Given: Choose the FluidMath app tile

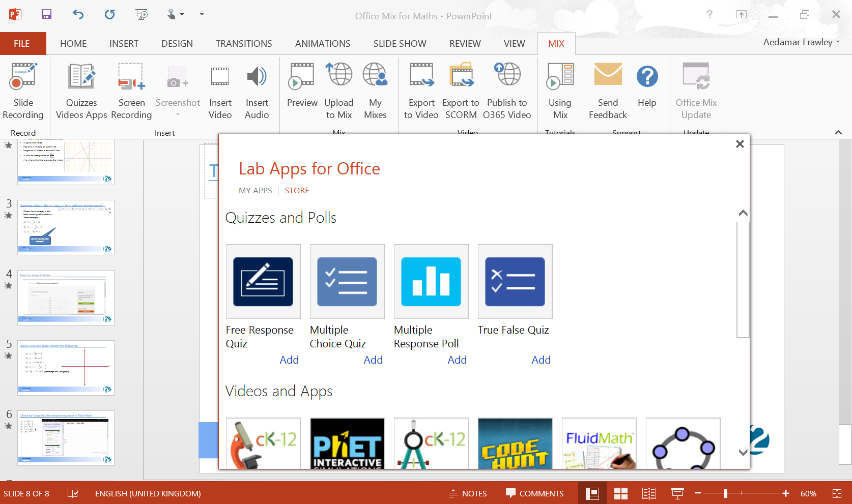Looking at the screenshot, I should tap(599, 443).
